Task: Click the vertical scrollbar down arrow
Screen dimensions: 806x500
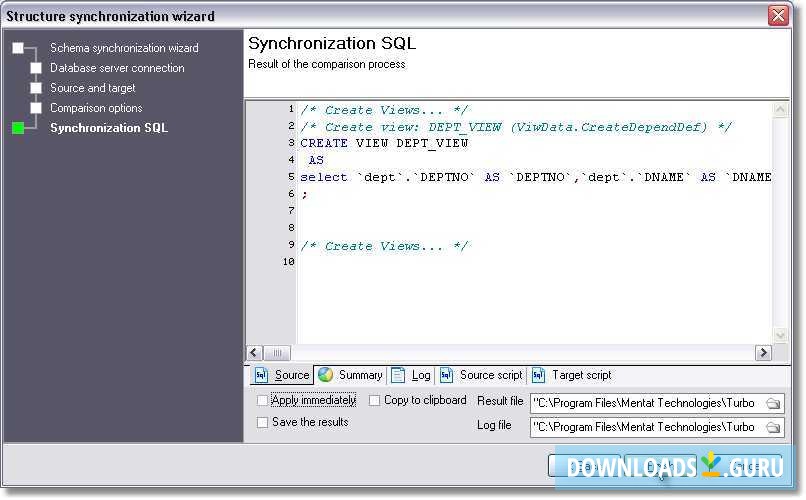Action: coord(780,336)
